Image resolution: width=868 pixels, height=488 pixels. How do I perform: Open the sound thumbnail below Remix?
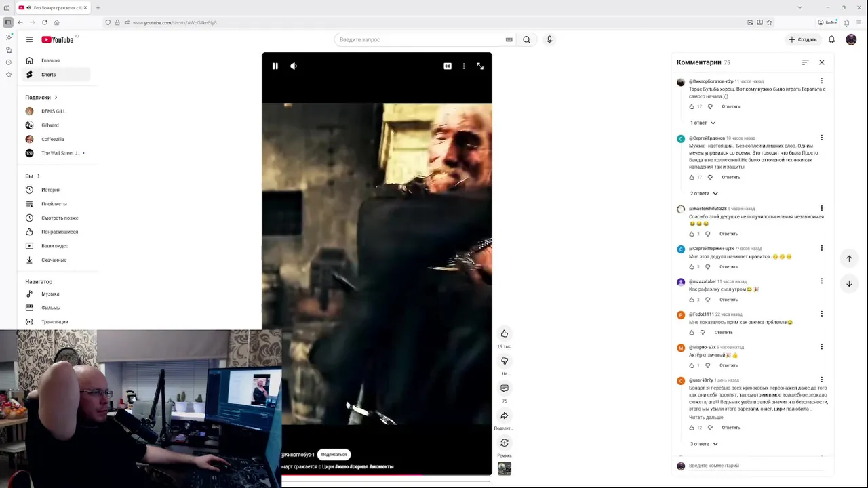(x=505, y=468)
